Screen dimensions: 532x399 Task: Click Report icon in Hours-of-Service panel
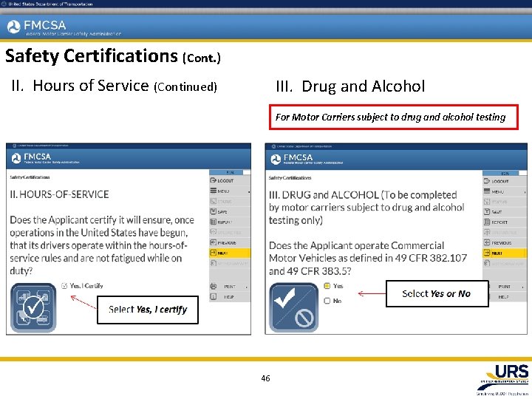213,222
